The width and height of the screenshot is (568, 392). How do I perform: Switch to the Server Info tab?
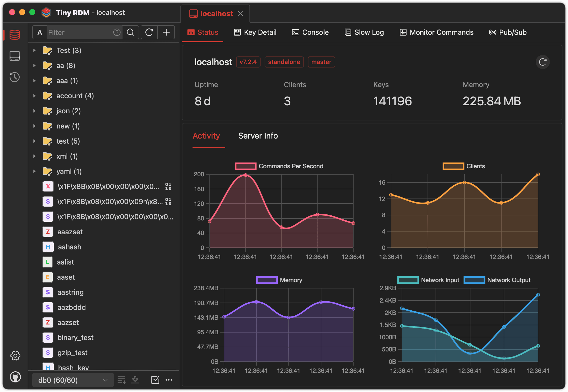pyautogui.click(x=258, y=136)
